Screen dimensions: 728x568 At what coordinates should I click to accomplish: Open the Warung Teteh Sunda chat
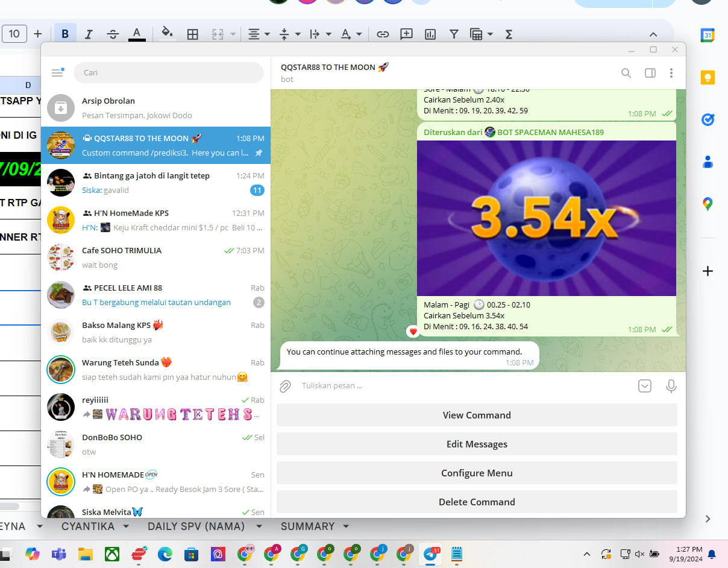156,370
